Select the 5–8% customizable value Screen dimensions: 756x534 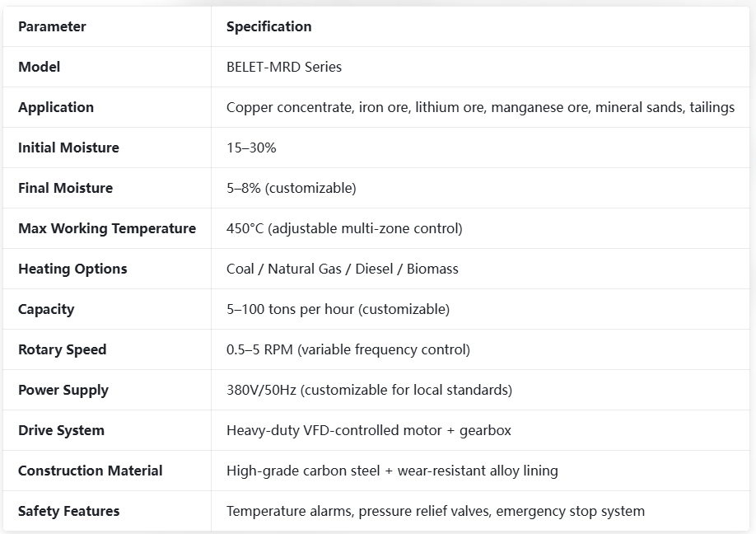coord(292,188)
